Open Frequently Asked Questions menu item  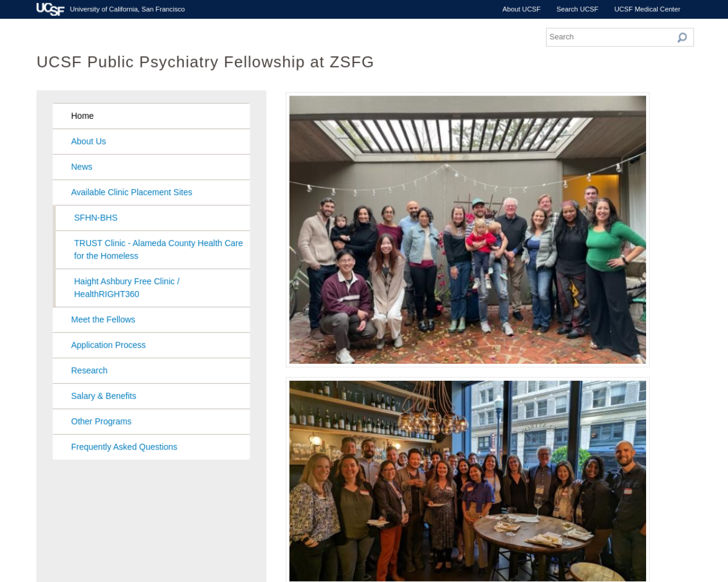(x=151, y=447)
